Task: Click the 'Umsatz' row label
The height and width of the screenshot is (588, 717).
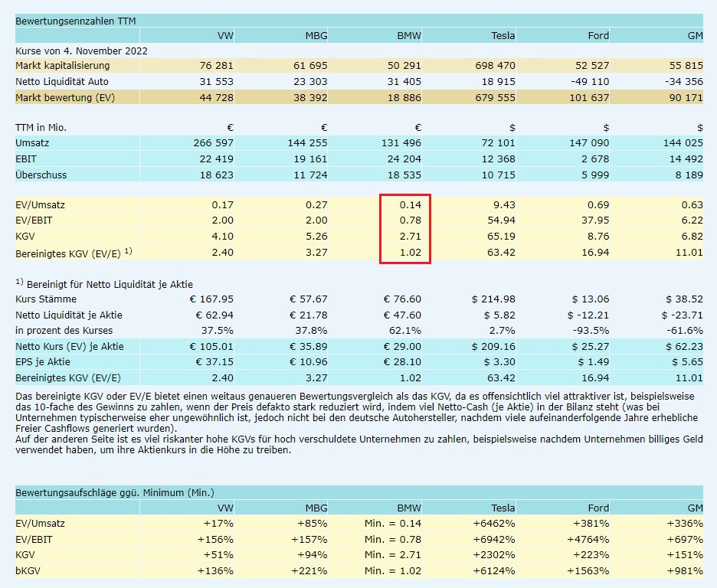Action: pos(32,142)
